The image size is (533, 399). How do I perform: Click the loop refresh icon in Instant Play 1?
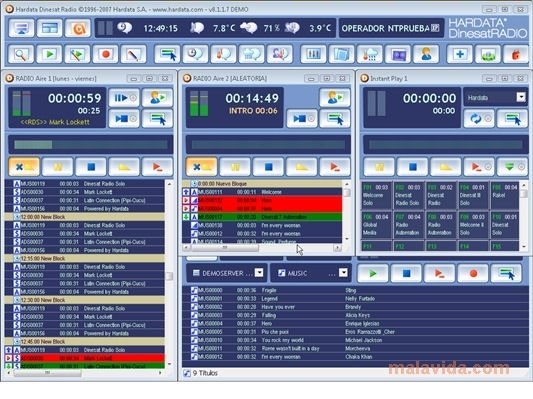click(479, 119)
